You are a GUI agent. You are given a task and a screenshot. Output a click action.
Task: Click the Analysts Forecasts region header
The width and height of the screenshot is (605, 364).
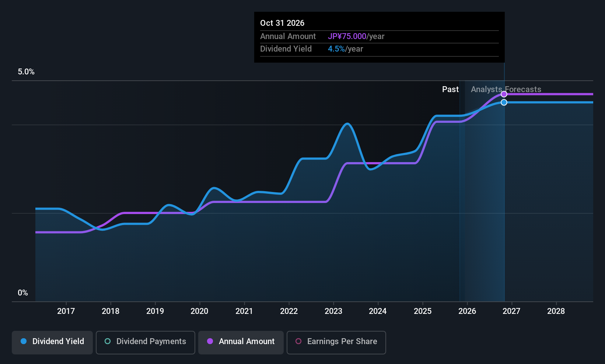pos(506,90)
